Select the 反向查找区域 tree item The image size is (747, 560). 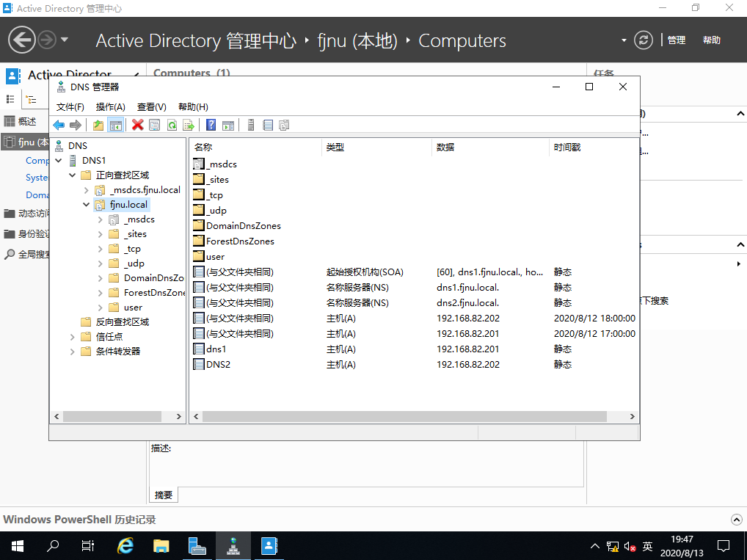point(123,322)
